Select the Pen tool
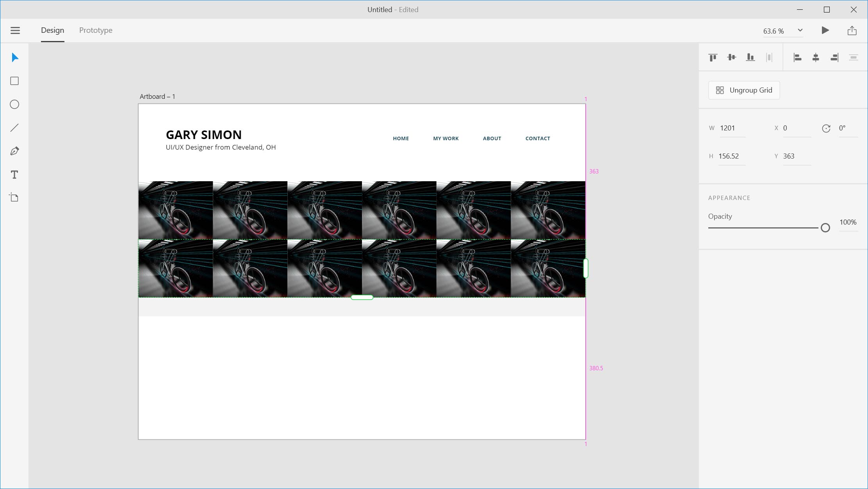The width and height of the screenshot is (868, 489). [x=14, y=151]
